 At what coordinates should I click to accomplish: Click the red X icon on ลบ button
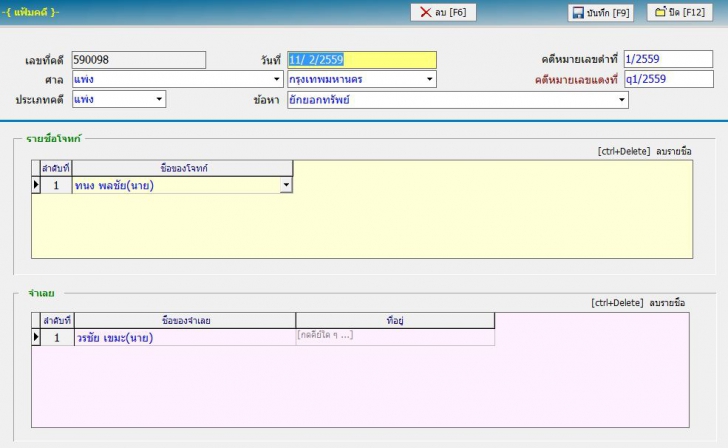[x=425, y=13]
